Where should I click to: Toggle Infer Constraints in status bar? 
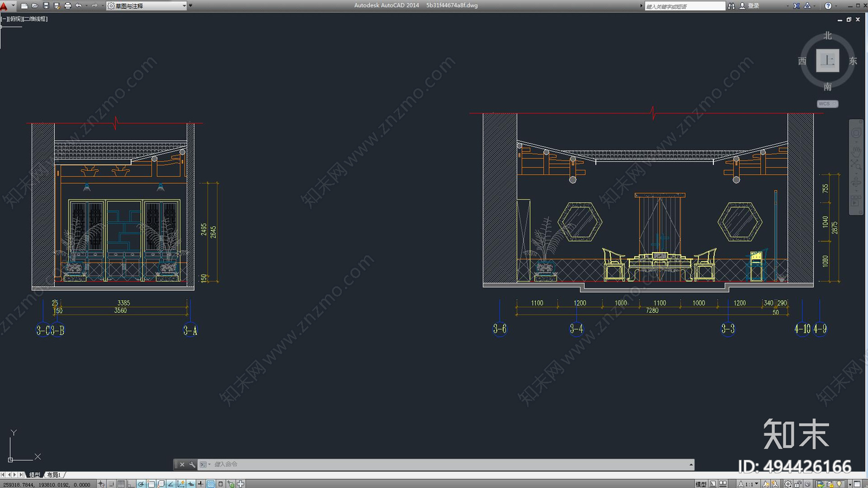tap(101, 484)
